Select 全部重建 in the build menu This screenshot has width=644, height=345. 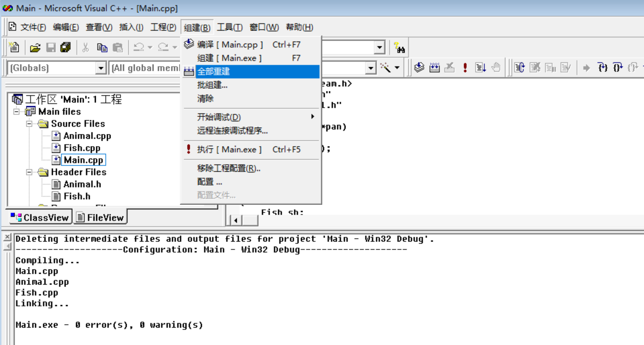pos(251,71)
